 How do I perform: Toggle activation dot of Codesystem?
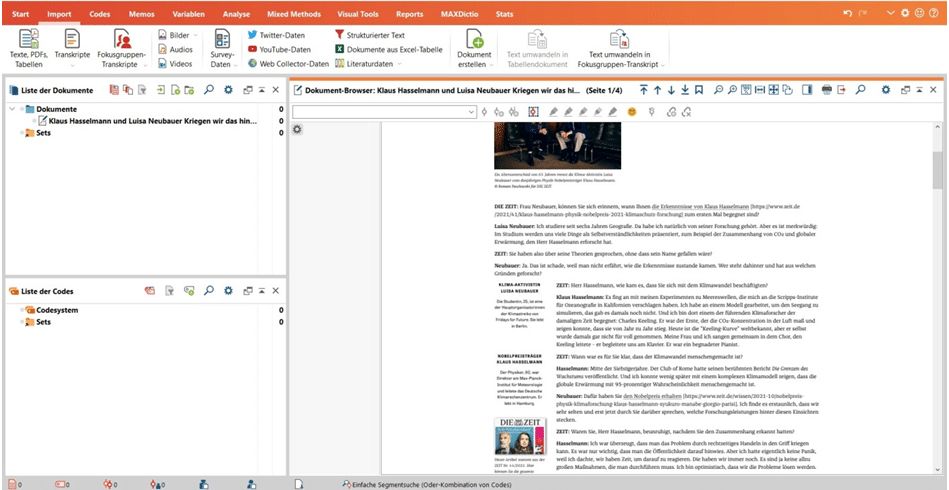point(22,310)
